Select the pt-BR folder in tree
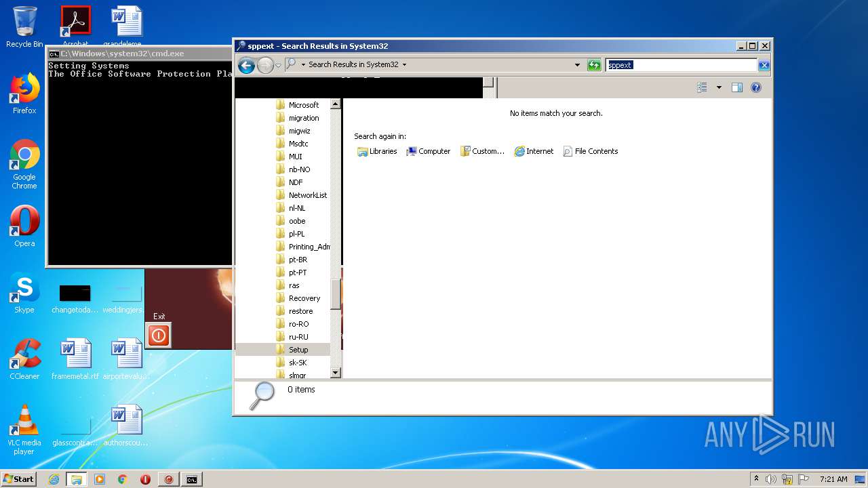Viewport: 868px width, 488px height. click(x=292, y=260)
